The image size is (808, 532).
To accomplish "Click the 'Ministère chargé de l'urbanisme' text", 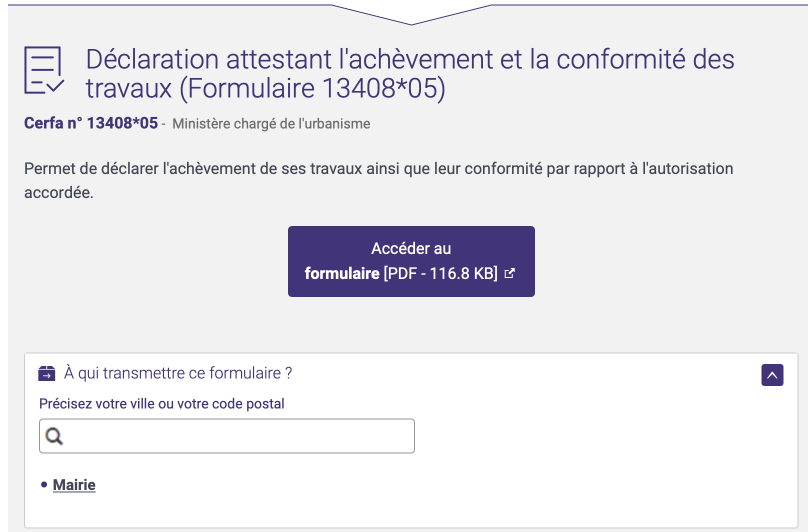I will coord(271,123).
